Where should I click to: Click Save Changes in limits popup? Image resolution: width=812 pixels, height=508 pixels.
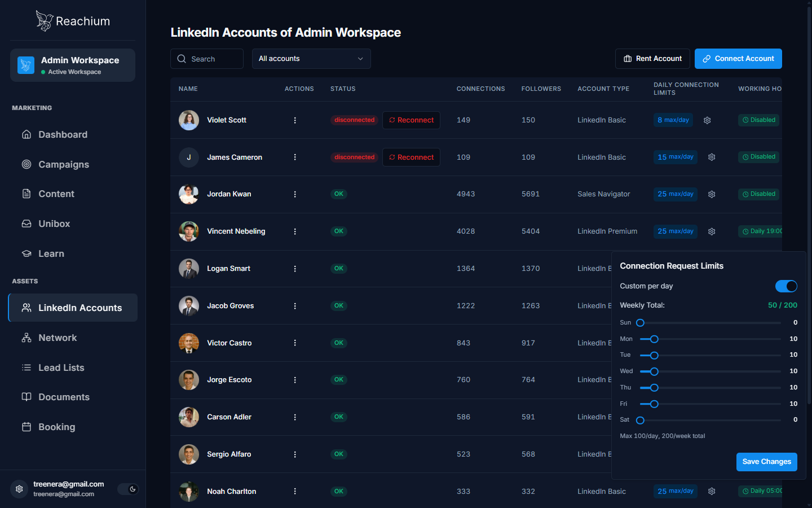click(x=767, y=462)
